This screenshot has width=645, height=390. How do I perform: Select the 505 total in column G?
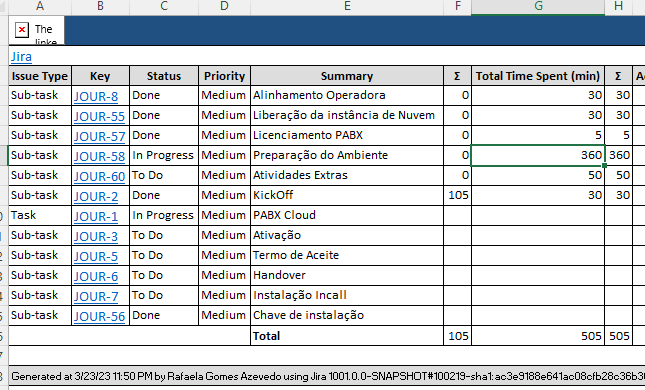pyautogui.click(x=538, y=336)
